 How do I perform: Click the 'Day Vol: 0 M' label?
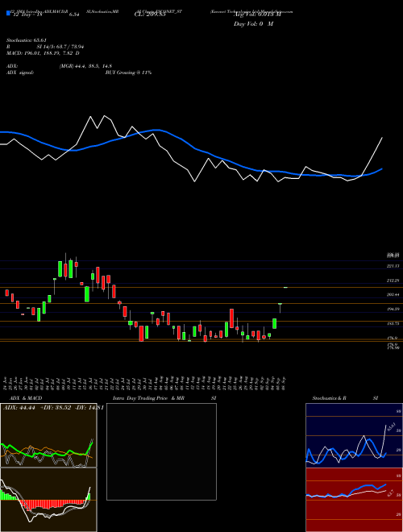[x=253, y=24]
